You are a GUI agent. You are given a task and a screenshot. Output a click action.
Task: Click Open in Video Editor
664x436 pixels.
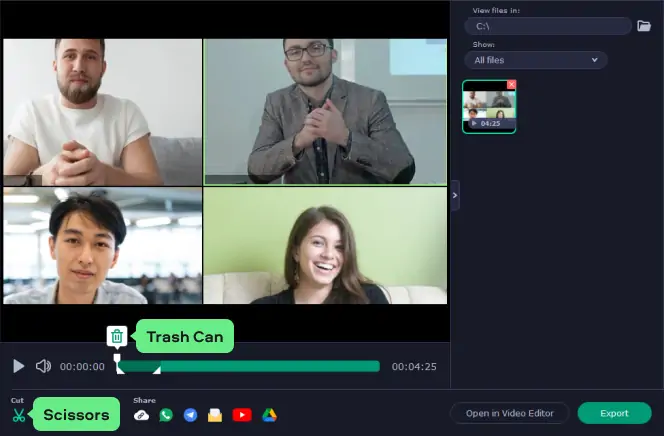(x=510, y=413)
